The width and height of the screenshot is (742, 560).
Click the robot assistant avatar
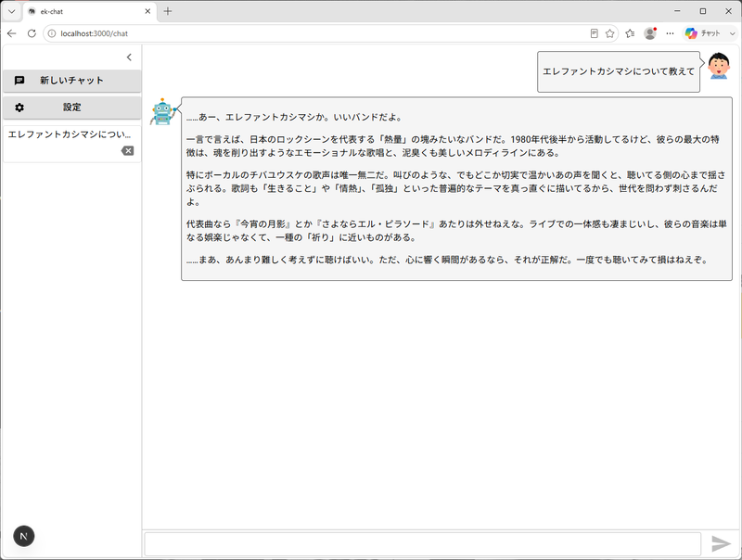tap(163, 111)
